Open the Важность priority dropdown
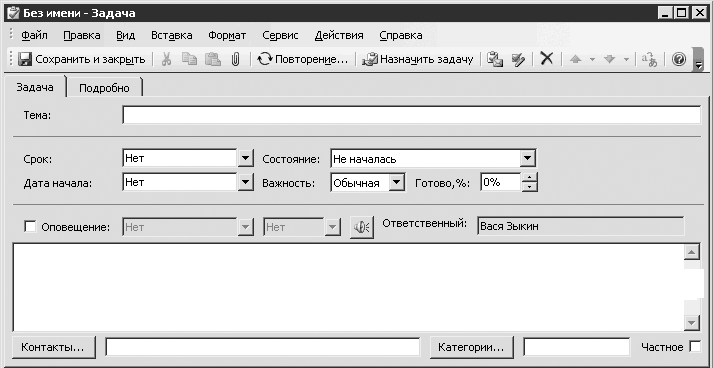 click(x=397, y=182)
